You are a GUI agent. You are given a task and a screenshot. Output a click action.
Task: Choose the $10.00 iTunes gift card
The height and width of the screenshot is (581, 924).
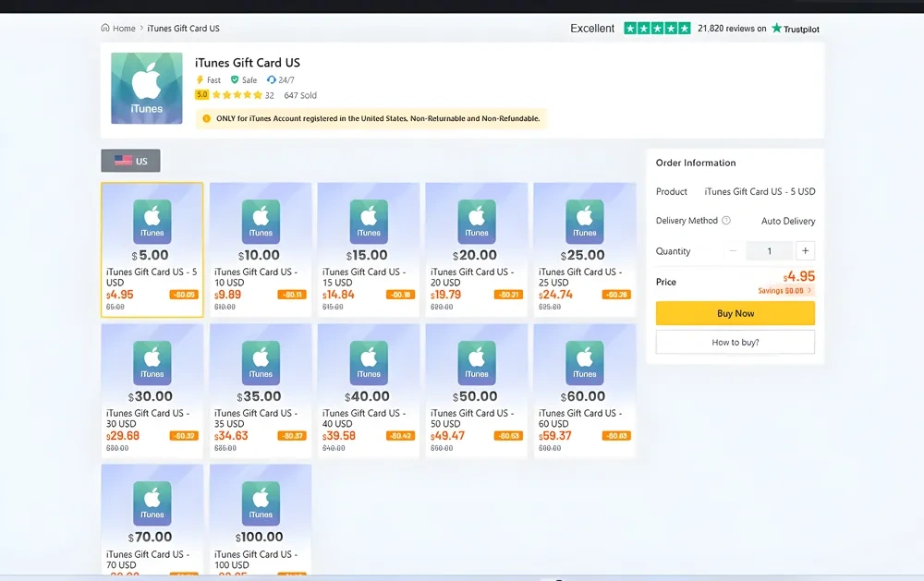click(260, 249)
